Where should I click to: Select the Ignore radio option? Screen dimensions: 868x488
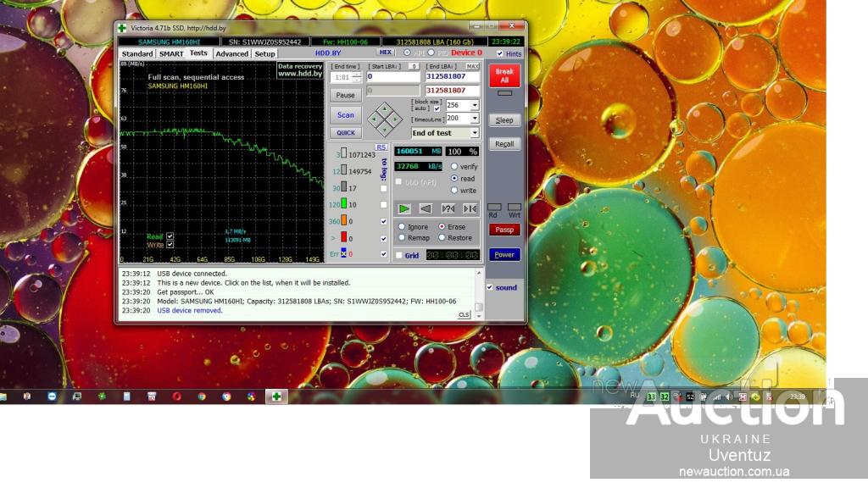point(402,227)
